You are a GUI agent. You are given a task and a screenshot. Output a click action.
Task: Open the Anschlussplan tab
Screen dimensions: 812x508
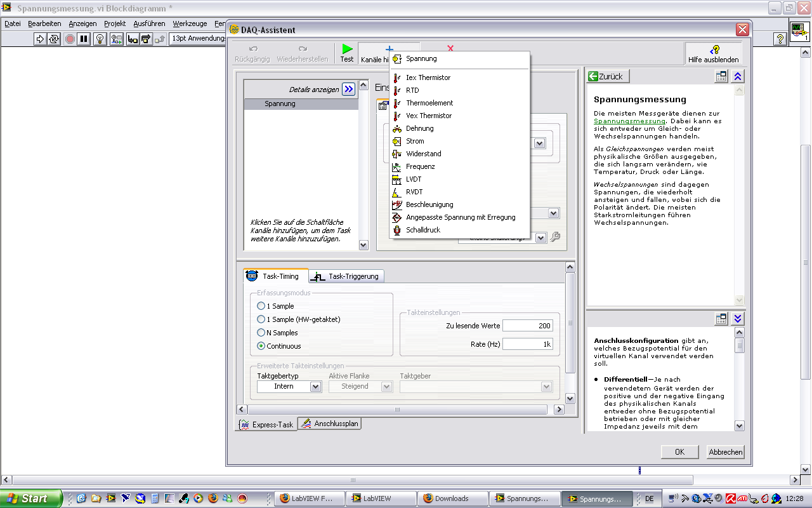pos(330,424)
